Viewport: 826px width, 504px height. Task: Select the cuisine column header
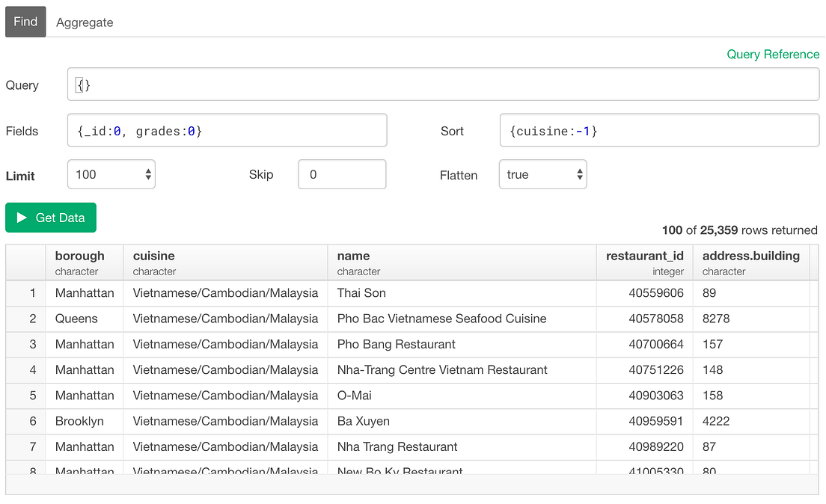pos(153,262)
